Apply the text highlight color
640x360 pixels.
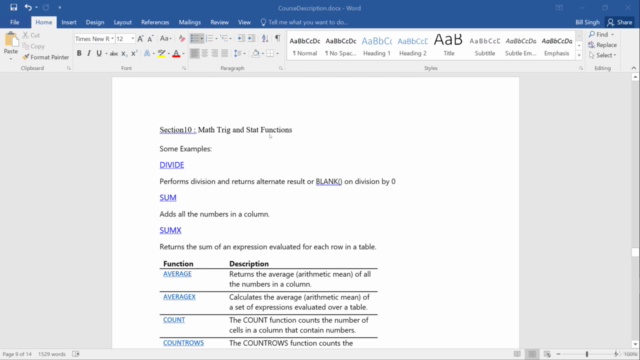tap(162, 53)
